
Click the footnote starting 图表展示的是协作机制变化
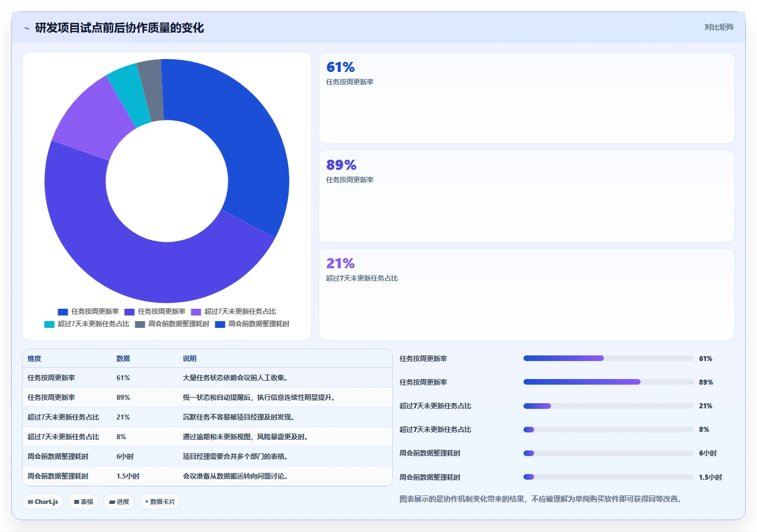coord(540,499)
